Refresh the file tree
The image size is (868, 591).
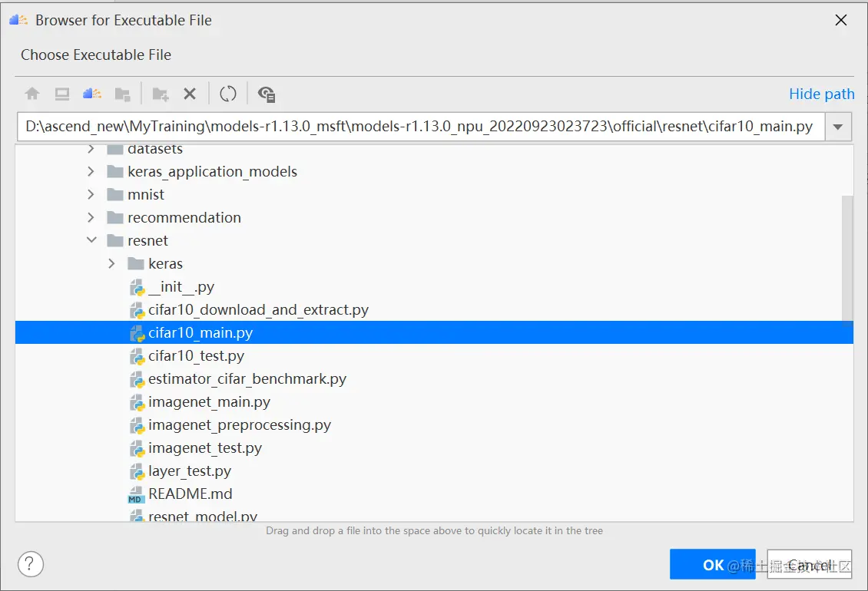[x=228, y=94]
